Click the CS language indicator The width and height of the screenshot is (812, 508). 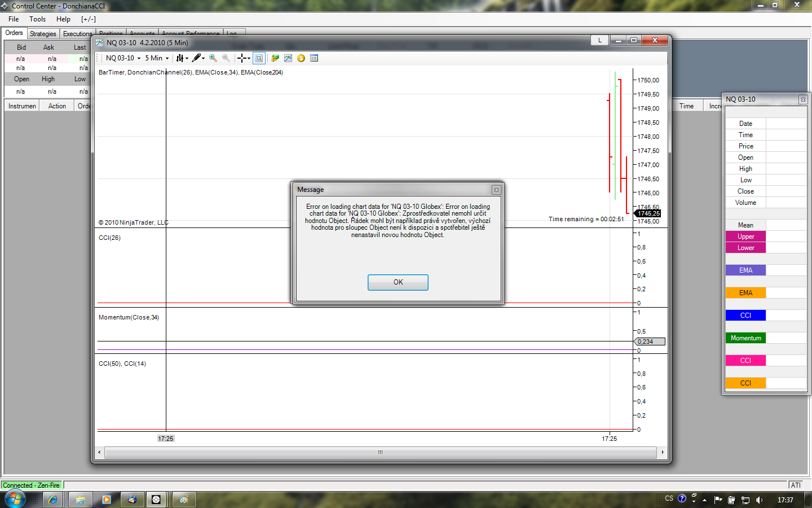coord(669,498)
